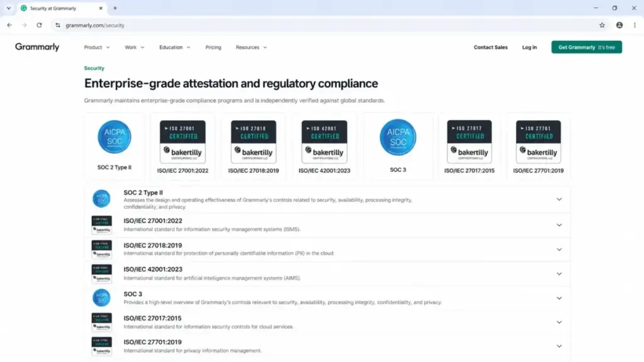Image resolution: width=644 pixels, height=362 pixels.
Task: Click the SOC 3 AICPA badge card
Action: [x=398, y=146]
